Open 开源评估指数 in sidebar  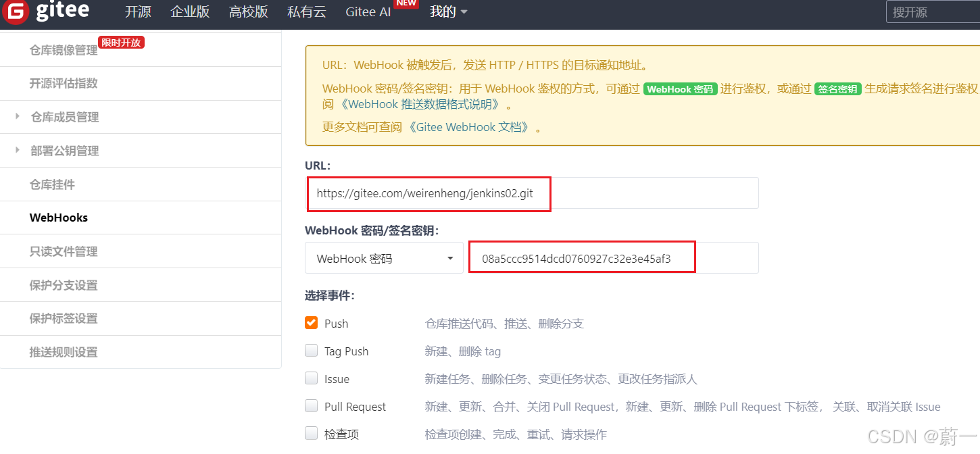tap(64, 83)
